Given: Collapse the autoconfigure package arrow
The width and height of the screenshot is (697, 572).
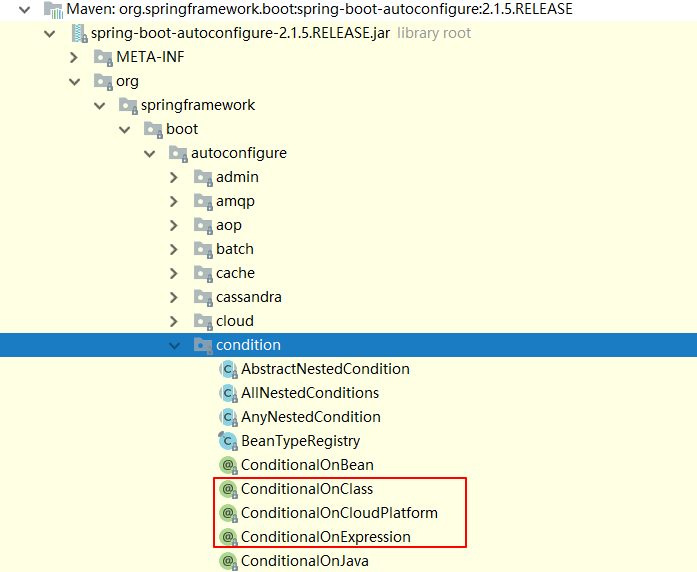Looking at the screenshot, I should pos(149,153).
